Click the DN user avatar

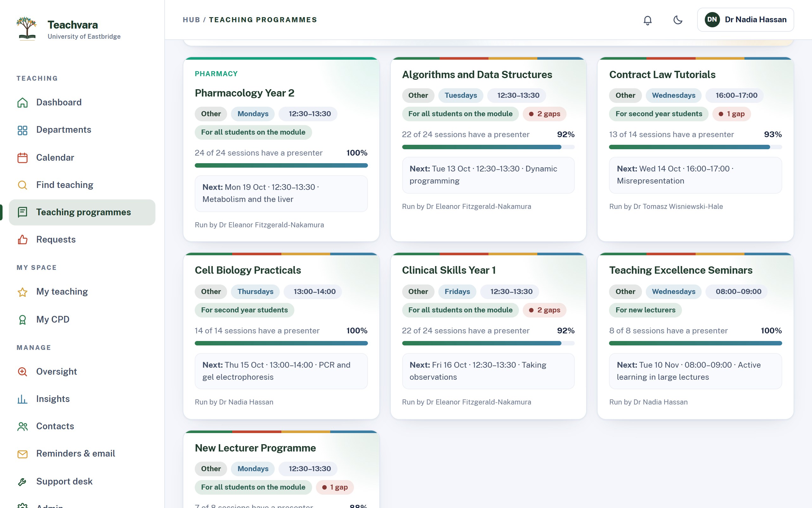click(712, 20)
